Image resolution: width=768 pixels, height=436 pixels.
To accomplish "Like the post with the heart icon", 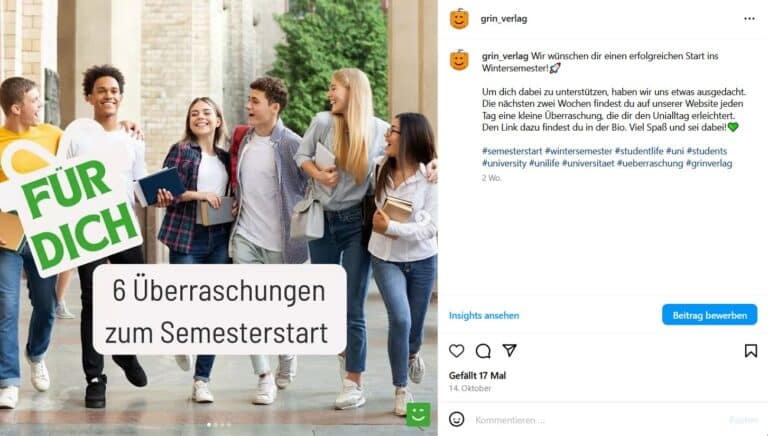I will 456,351.
